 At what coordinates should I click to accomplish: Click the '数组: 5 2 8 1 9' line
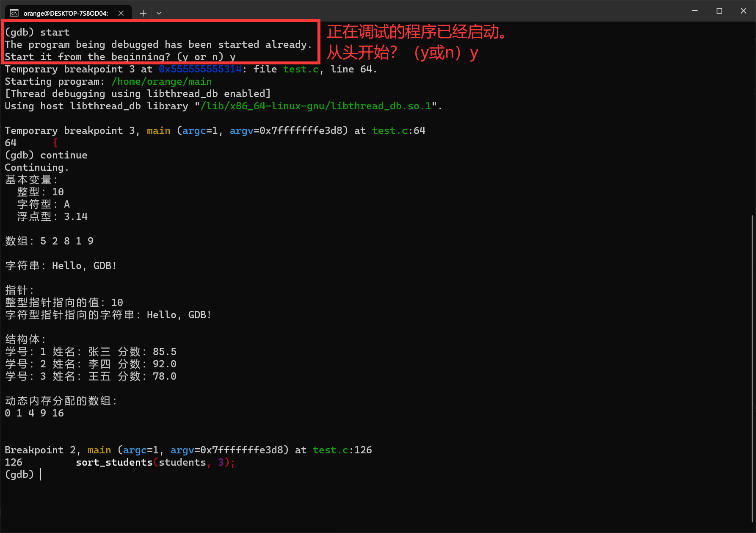[x=49, y=241]
